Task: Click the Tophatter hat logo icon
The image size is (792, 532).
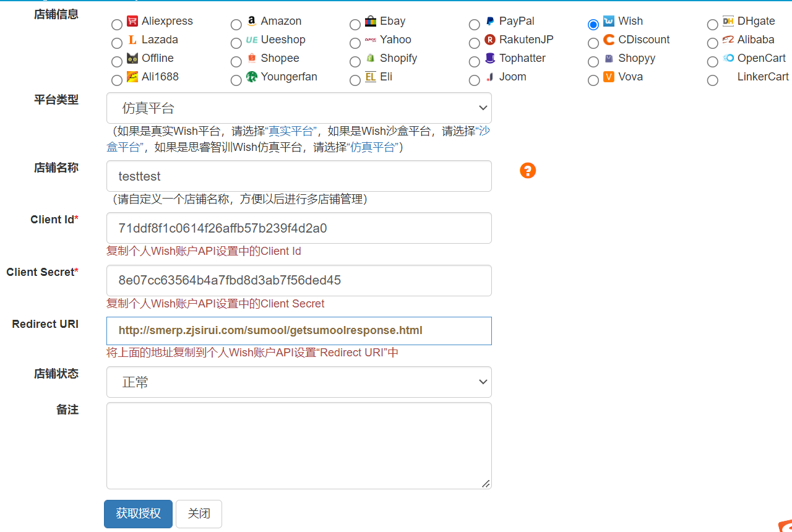Action: tap(490, 58)
